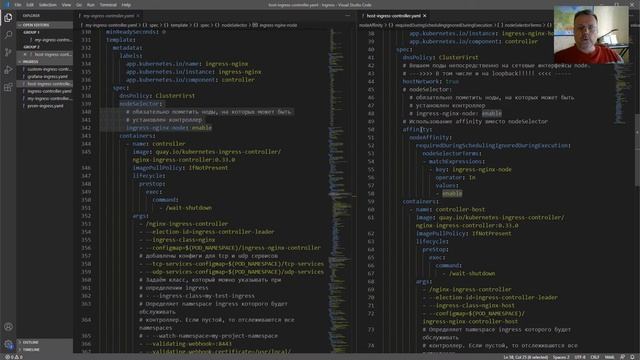
Task: Click 'requiredDuringSchedulingIgnoredDuringExecution' breadcrumb in right editor
Action: [x=443, y=25]
